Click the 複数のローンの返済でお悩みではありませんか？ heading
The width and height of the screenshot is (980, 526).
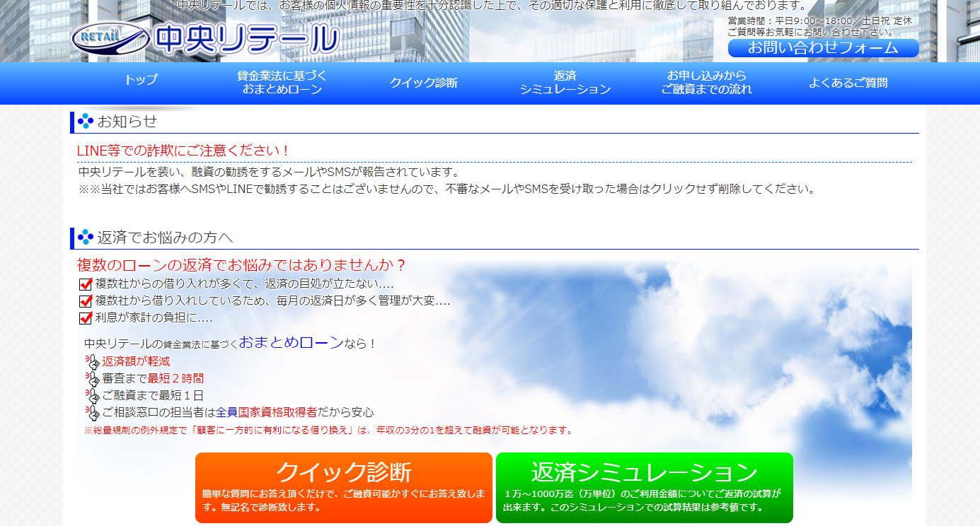[x=243, y=265]
